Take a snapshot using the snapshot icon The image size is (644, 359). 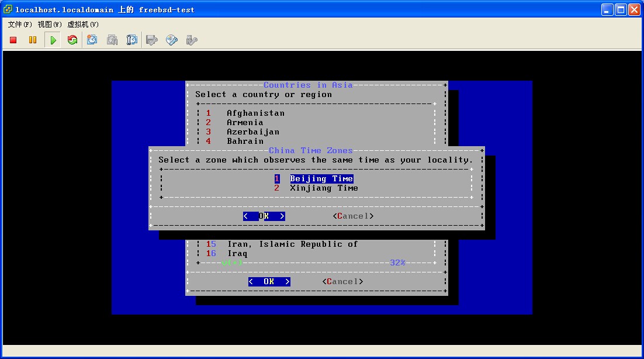pyautogui.click(x=92, y=40)
